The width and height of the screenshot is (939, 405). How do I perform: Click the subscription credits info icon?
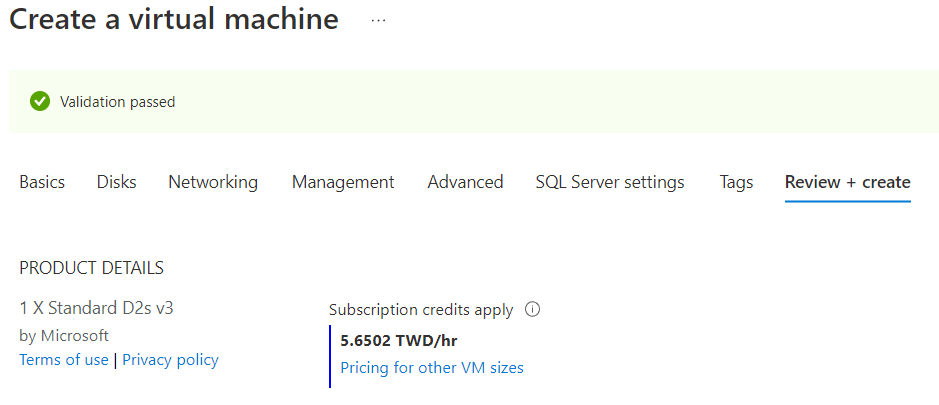(x=532, y=310)
